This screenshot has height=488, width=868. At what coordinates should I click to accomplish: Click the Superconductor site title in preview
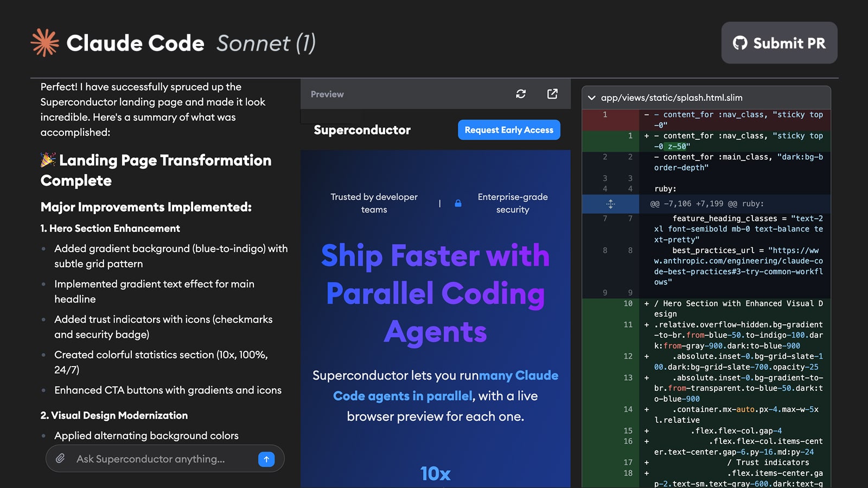point(362,130)
